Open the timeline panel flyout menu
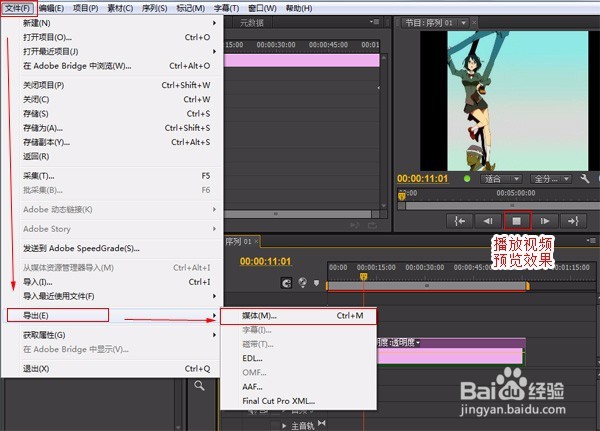Image resolution: width=600 pixels, height=431 pixels. coord(591,240)
